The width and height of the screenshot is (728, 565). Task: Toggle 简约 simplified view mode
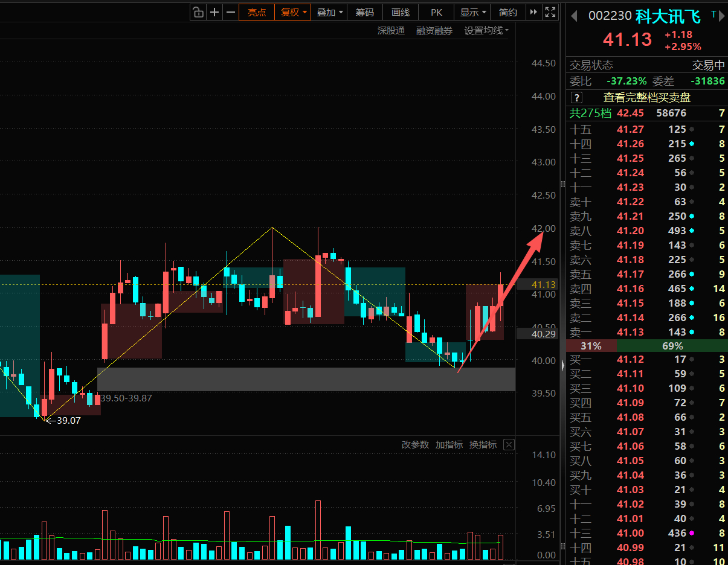[508, 12]
